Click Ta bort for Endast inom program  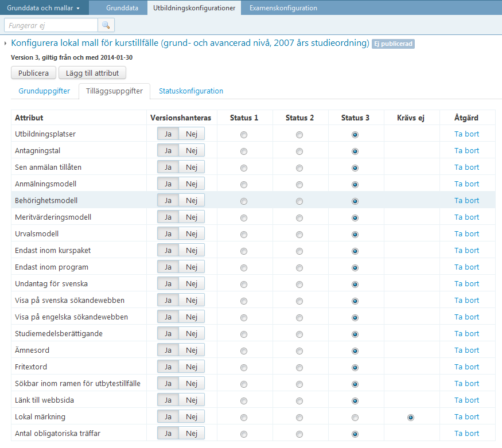(x=466, y=267)
